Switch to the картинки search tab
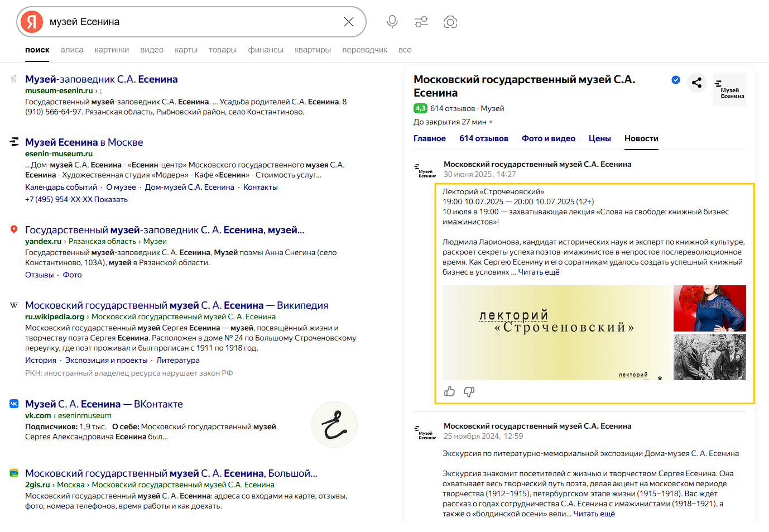Image resolution: width=769 pixels, height=532 pixels. tap(112, 50)
